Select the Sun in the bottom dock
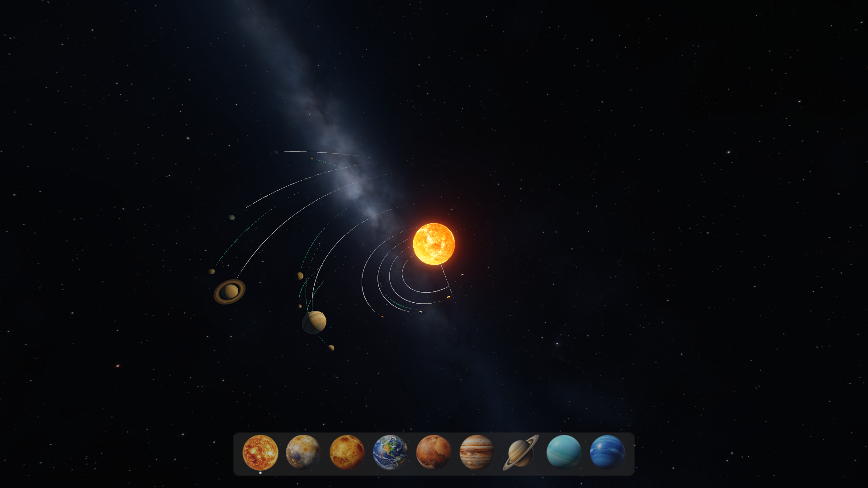The width and height of the screenshot is (868, 488). [x=260, y=452]
